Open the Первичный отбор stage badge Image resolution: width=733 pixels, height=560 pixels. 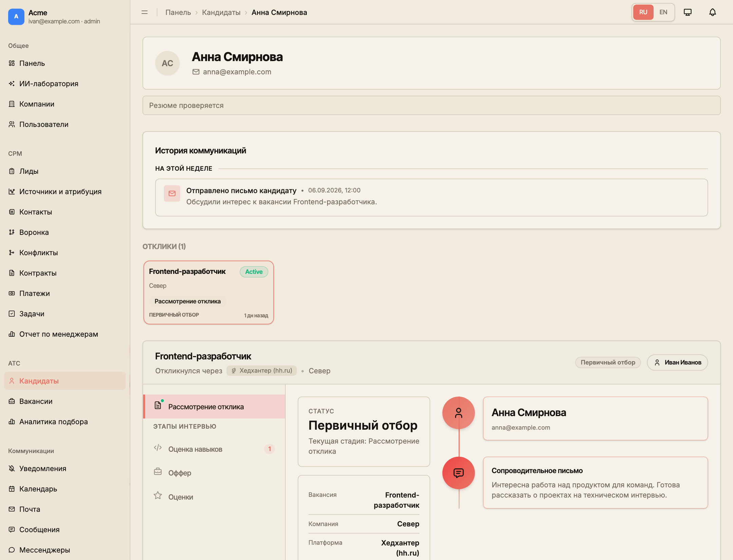(608, 362)
